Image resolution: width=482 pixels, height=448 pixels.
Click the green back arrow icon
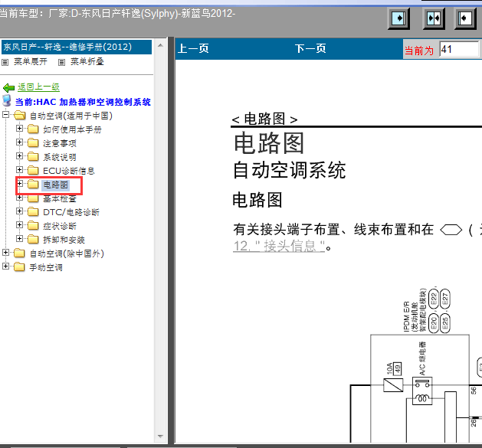[x=8, y=88]
